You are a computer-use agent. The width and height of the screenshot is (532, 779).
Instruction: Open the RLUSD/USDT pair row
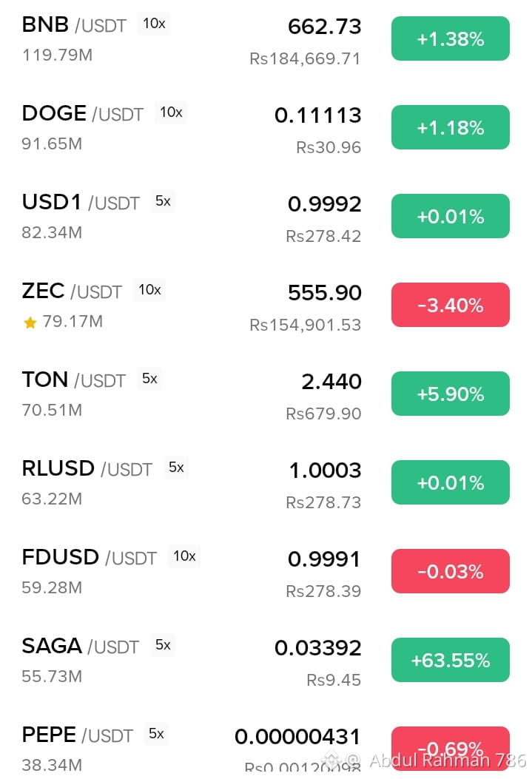coord(266,483)
